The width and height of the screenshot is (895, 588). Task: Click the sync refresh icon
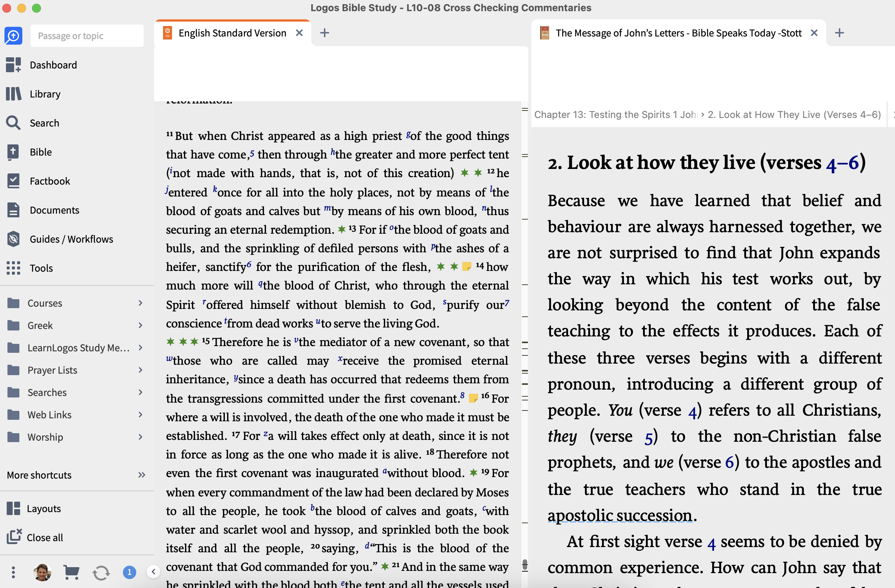[101, 573]
